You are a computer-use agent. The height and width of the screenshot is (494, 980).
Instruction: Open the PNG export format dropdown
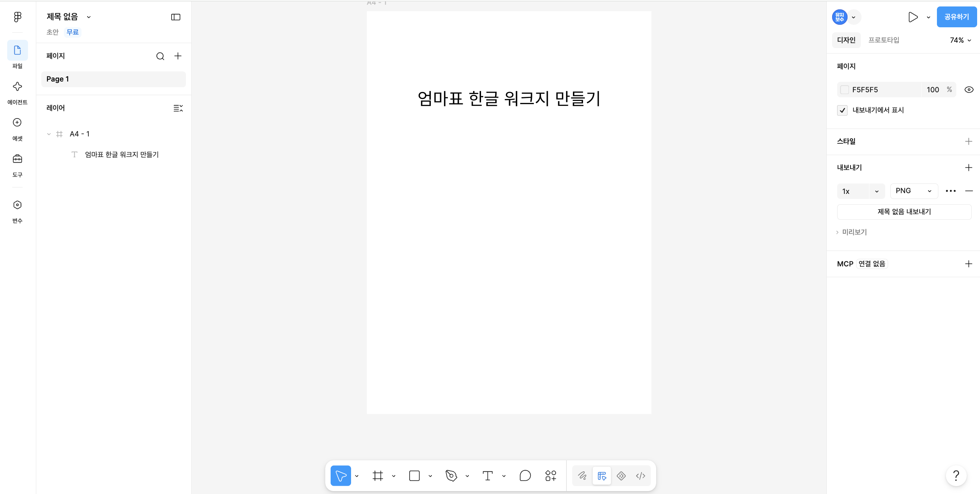[x=914, y=191]
